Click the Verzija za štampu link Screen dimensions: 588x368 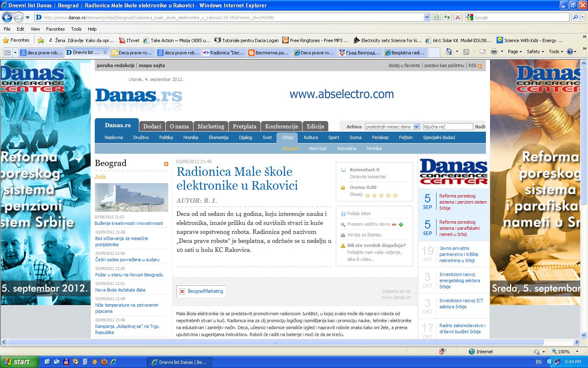click(364, 235)
